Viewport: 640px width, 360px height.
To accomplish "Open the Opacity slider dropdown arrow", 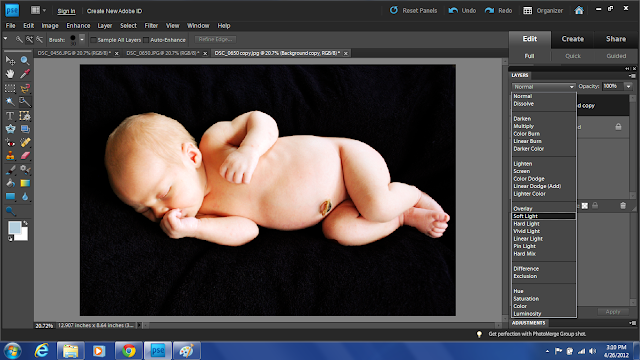I will point(629,86).
